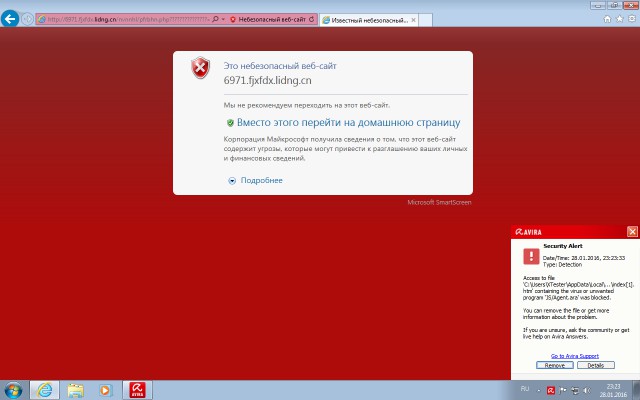Click the address bar URL field
This screenshot has height=400, width=640.
(128, 19)
